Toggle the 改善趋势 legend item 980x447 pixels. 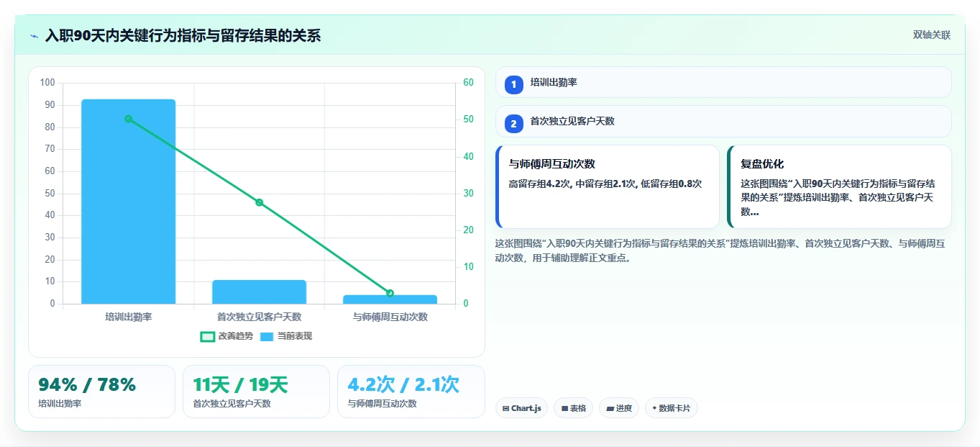coord(226,336)
